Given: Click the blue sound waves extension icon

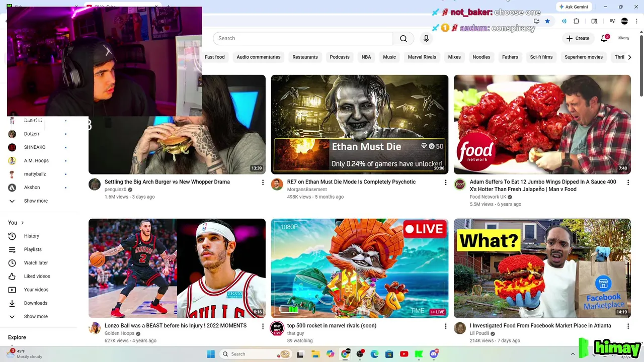Looking at the screenshot, I should pyautogui.click(x=564, y=21).
